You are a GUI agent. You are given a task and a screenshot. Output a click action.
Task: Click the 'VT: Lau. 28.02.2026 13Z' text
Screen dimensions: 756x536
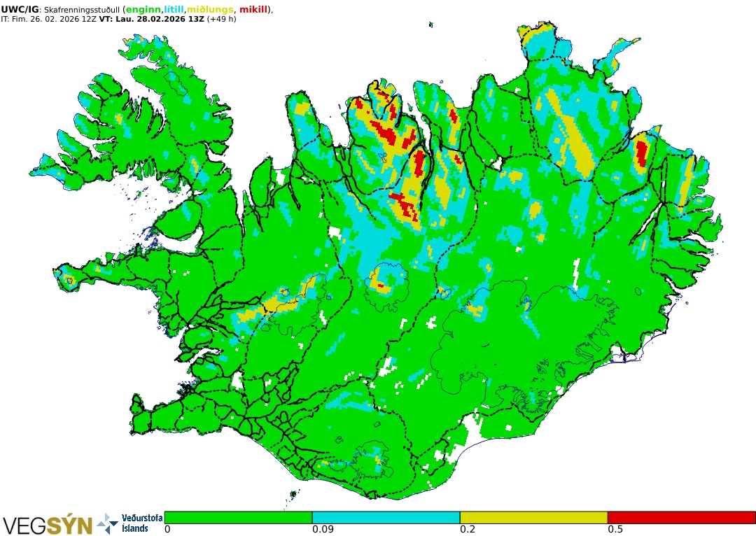click(x=152, y=20)
